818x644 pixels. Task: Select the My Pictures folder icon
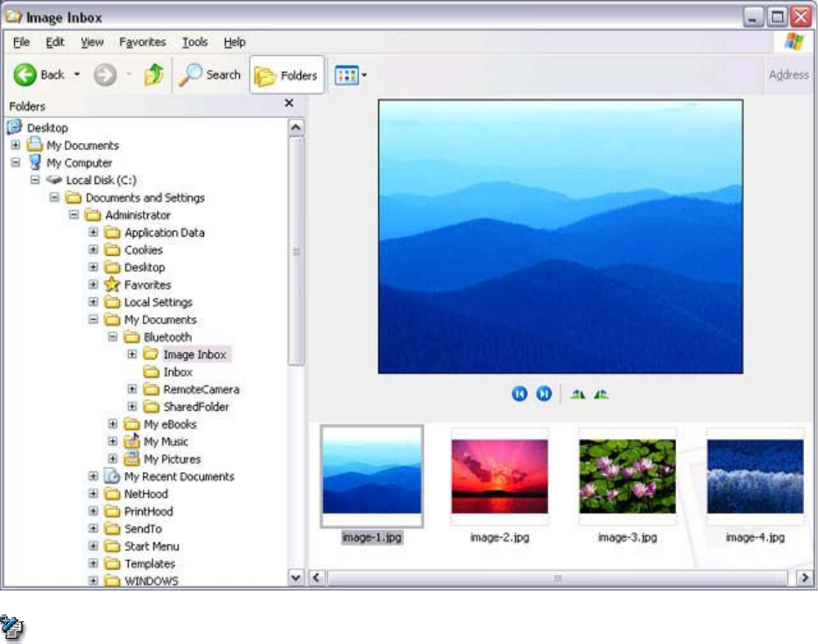131,459
